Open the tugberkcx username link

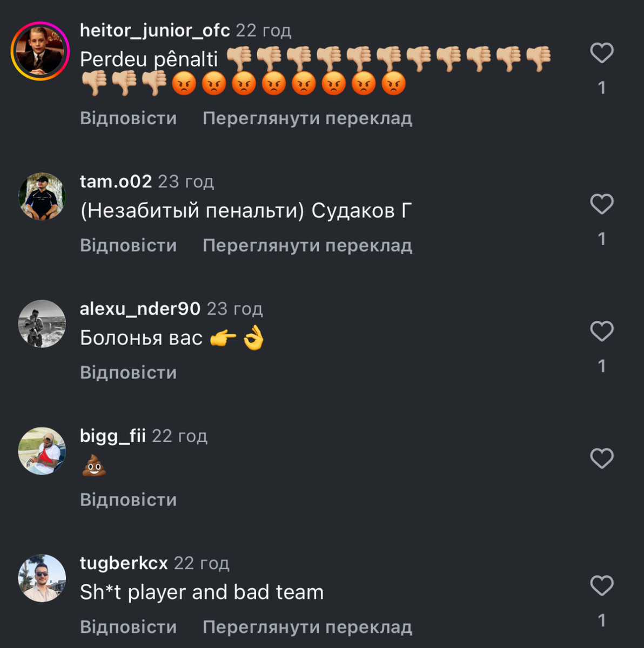(x=124, y=563)
